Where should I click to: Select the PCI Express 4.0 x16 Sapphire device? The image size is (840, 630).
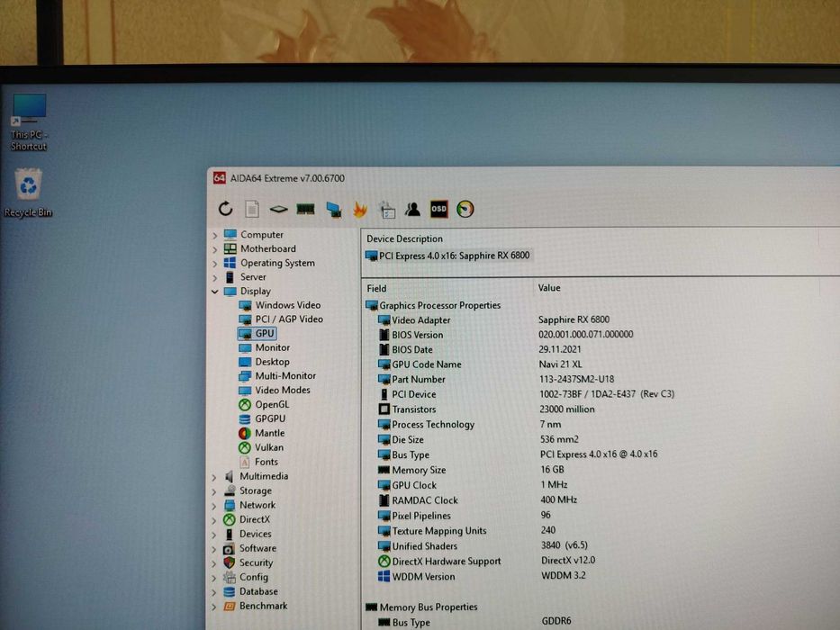coord(447,256)
